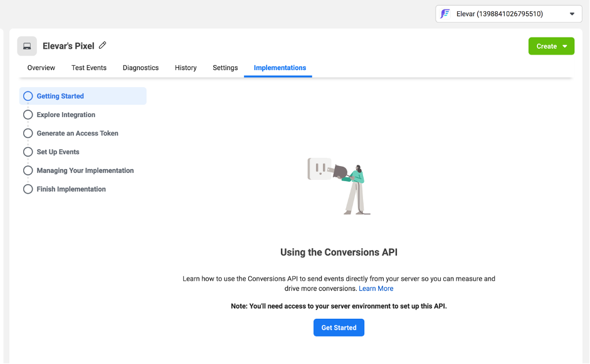Click the pencil edit icon beside Elevar's Pixel
This screenshot has height=364, width=590.
coord(103,46)
